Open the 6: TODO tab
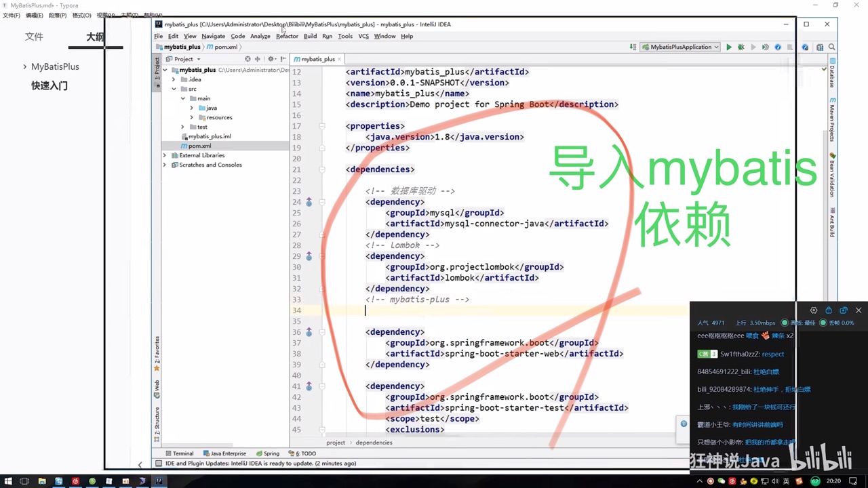This screenshot has height=488, width=868. [302, 453]
